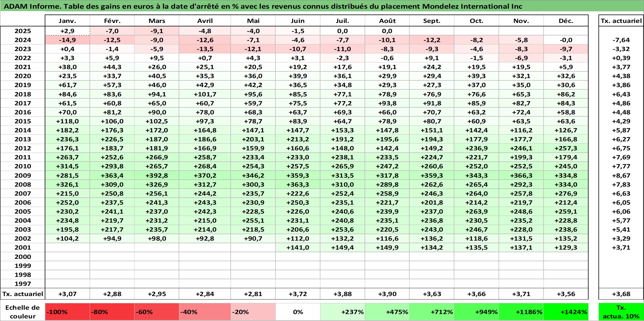Click the +253,6 cell in 2003
644x321 pixels.
342,230
